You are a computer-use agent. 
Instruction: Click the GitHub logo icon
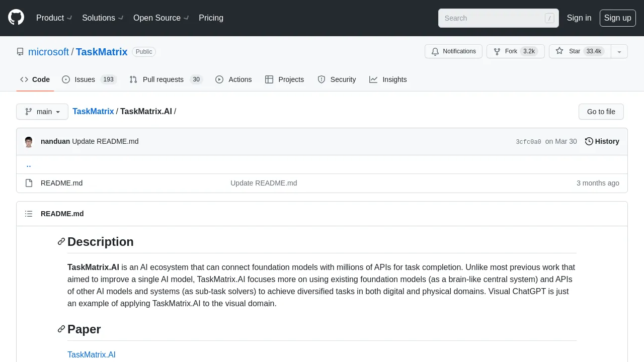[x=16, y=18]
